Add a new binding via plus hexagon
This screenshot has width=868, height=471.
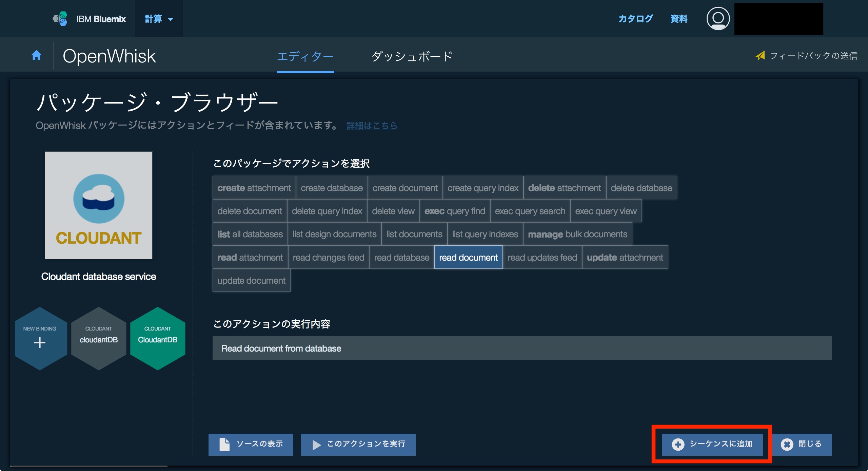(41, 338)
